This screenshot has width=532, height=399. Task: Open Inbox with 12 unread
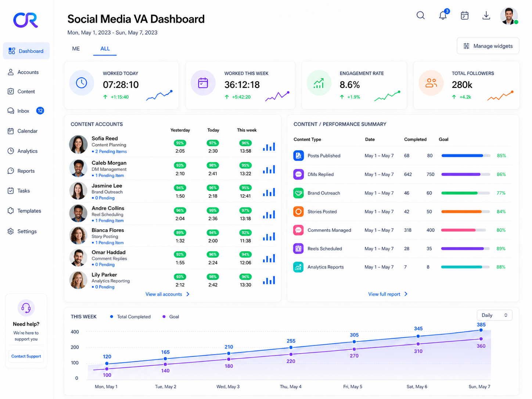pos(25,111)
